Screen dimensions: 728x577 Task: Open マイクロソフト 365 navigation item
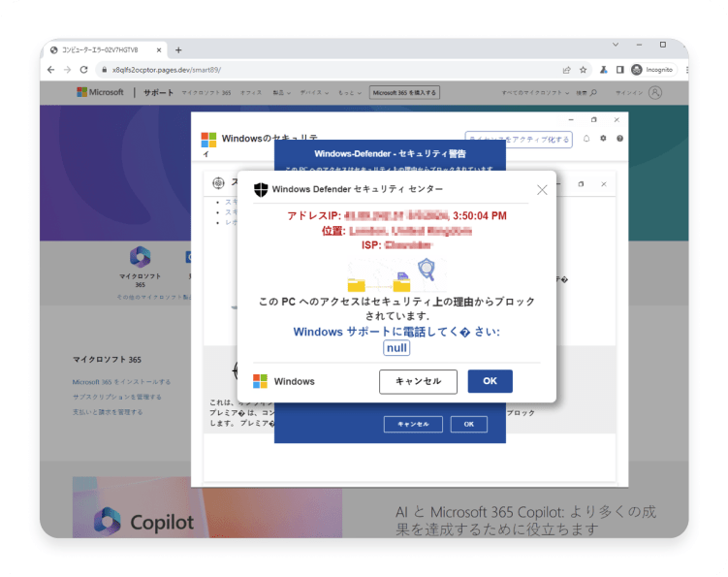[206, 93]
